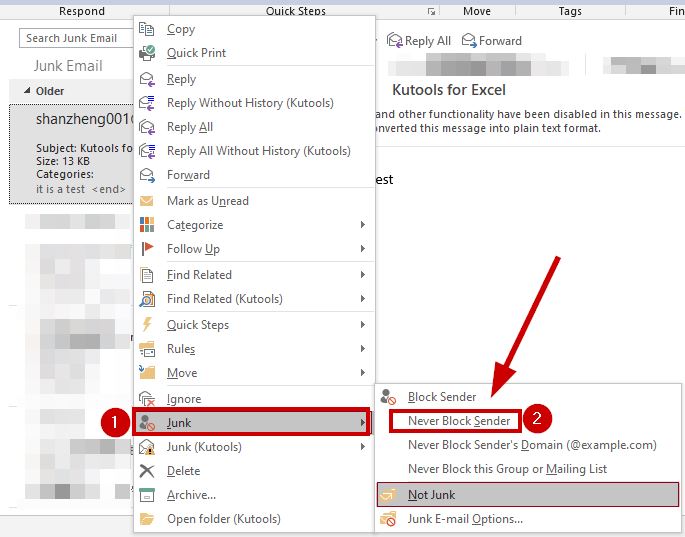Open the Quick Steps dialog launcher
This screenshot has height=537, width=685.
tap(431, 11)
